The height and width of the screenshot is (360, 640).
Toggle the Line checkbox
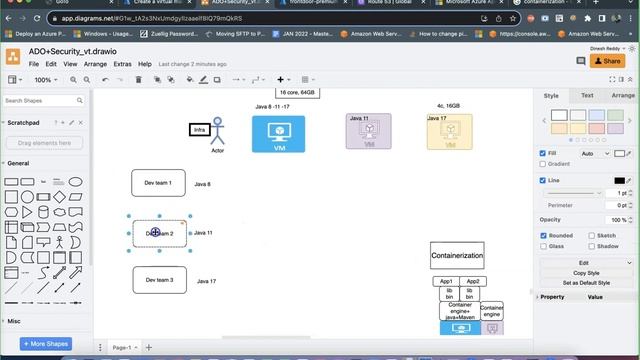coord(542,180)
